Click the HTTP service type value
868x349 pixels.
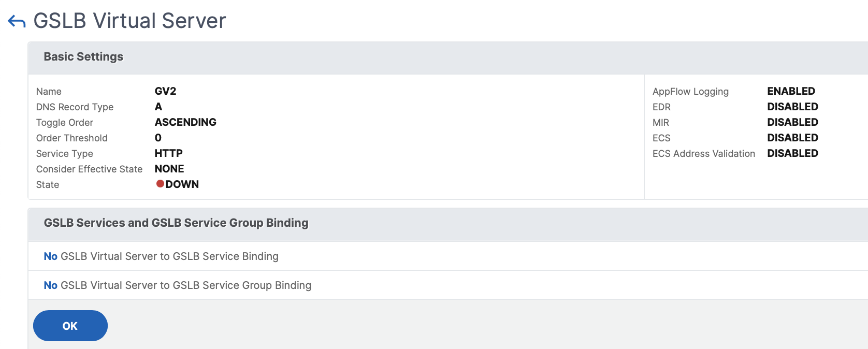click(169, 153)
